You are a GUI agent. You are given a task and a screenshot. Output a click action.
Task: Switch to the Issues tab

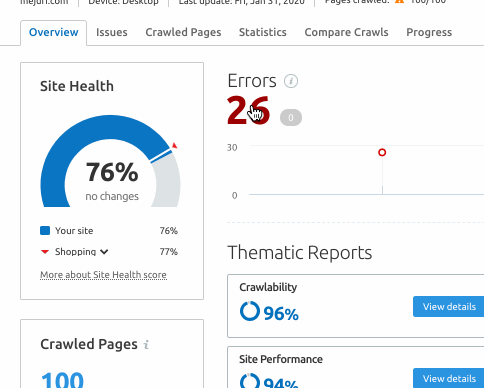[112, 32]
